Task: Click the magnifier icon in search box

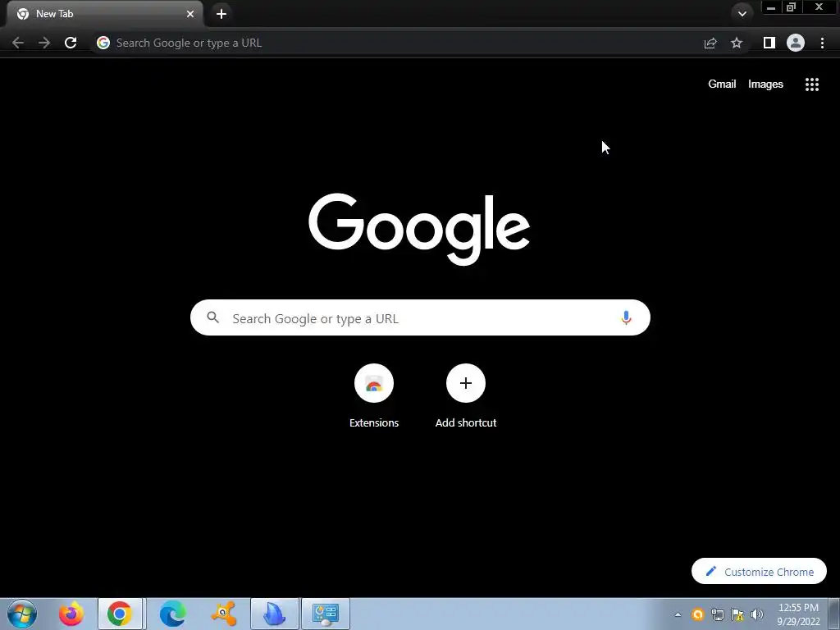Action: [212, 317]
